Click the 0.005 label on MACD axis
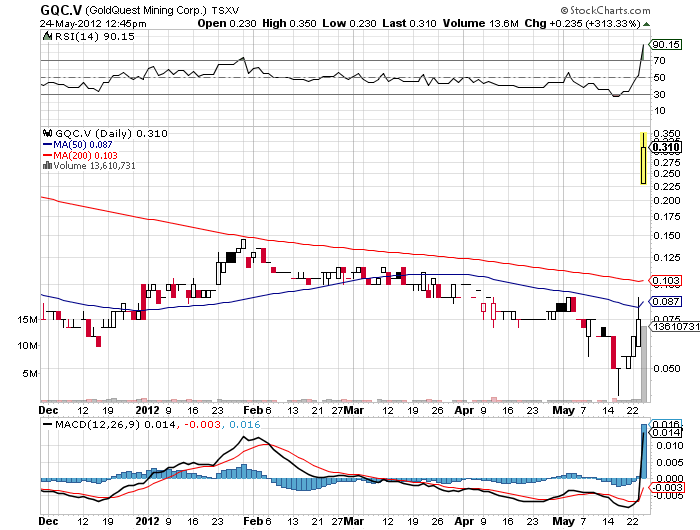This screenshot has width=700, height=530. pos(670,462)
